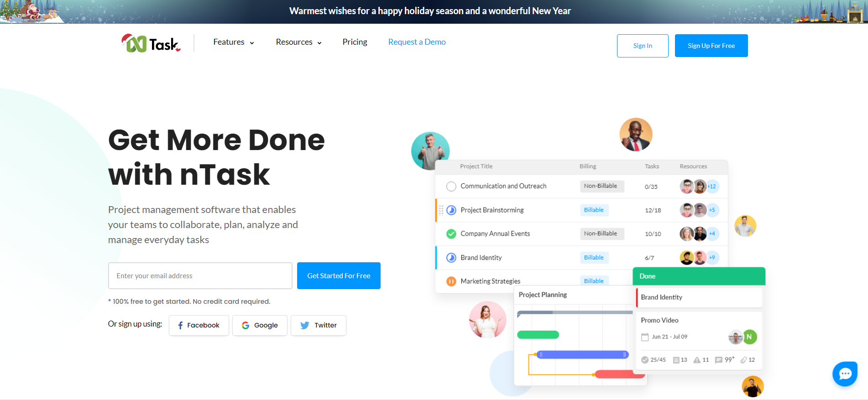Click the calendar icon near Jun 21
The image size is (868, 400).
[x=645, y=337]
